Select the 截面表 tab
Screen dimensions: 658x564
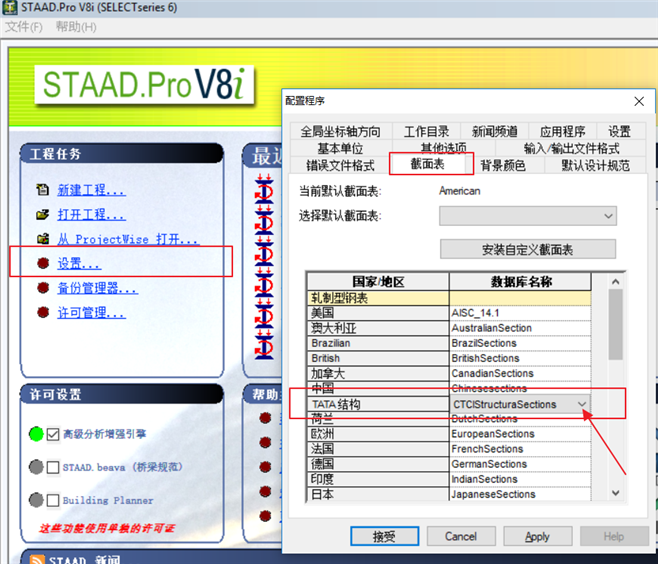tap(427, 164)
